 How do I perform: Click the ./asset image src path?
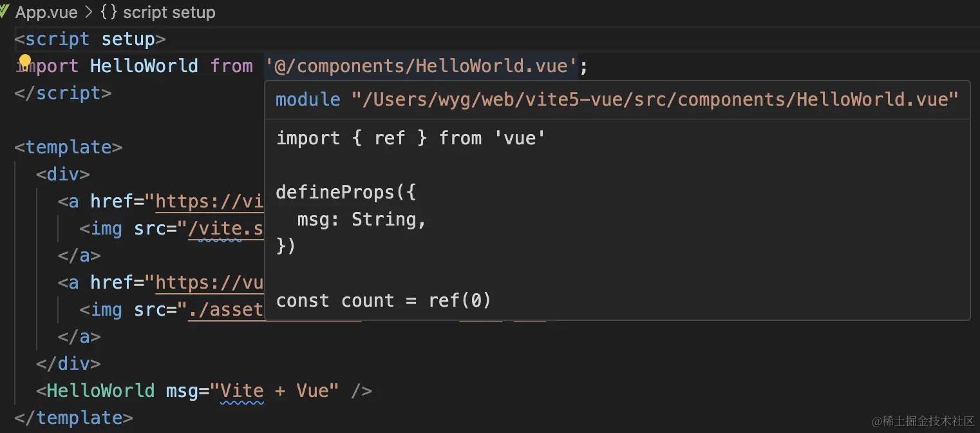point(225,310)
